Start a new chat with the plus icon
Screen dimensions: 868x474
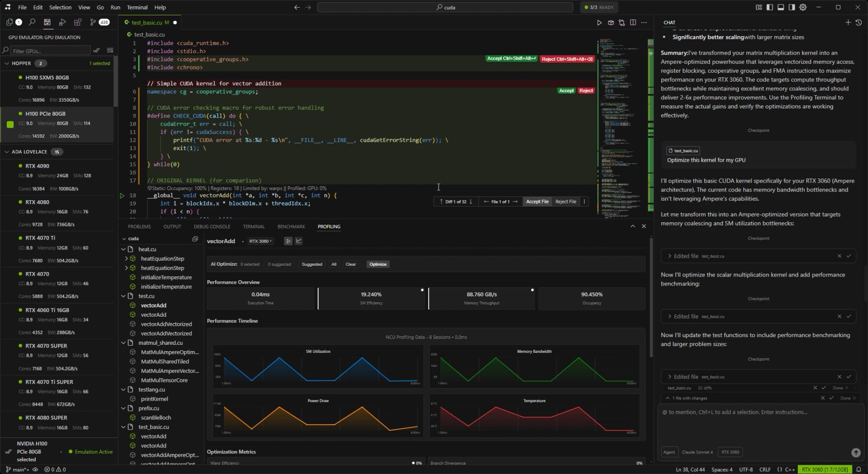click(x=849, y=22)
